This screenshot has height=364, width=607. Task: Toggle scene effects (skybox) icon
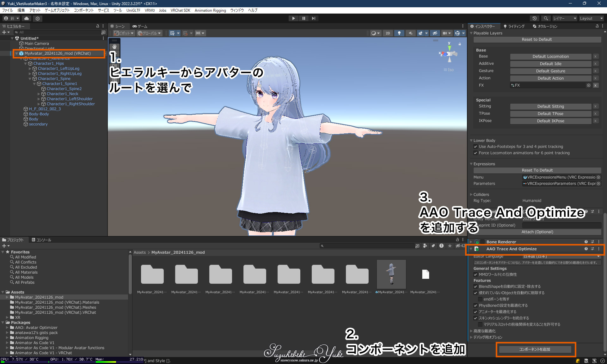pyautogui.click(x=420, y=33)
